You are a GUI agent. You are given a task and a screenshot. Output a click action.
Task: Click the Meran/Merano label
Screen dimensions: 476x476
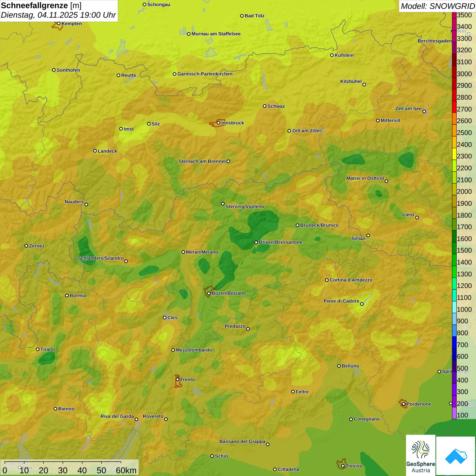(x=202, y=252)
